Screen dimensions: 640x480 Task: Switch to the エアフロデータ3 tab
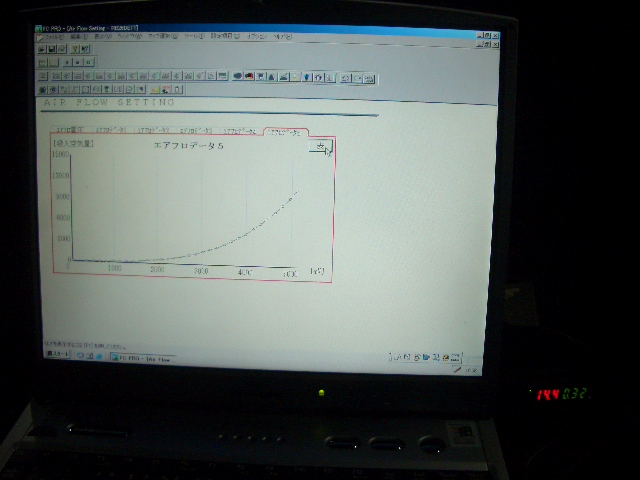[x=196, y=131]
